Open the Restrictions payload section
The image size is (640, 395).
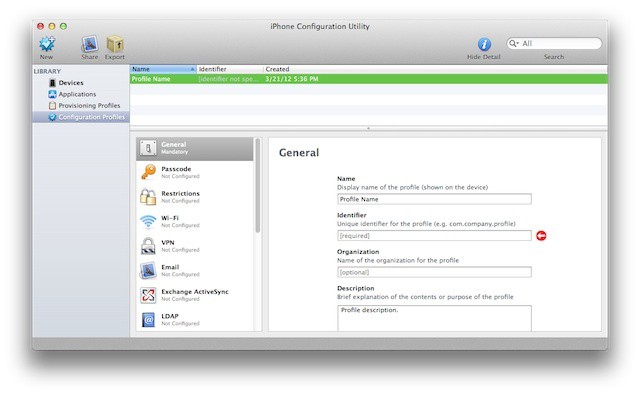(195, 197)
